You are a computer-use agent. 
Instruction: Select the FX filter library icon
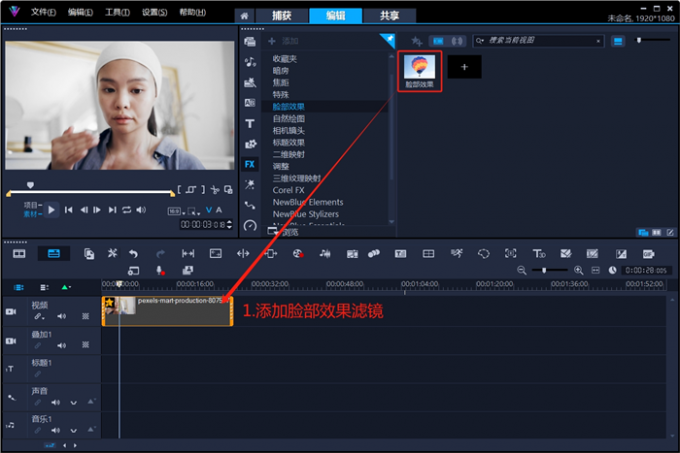pos(250,164)
